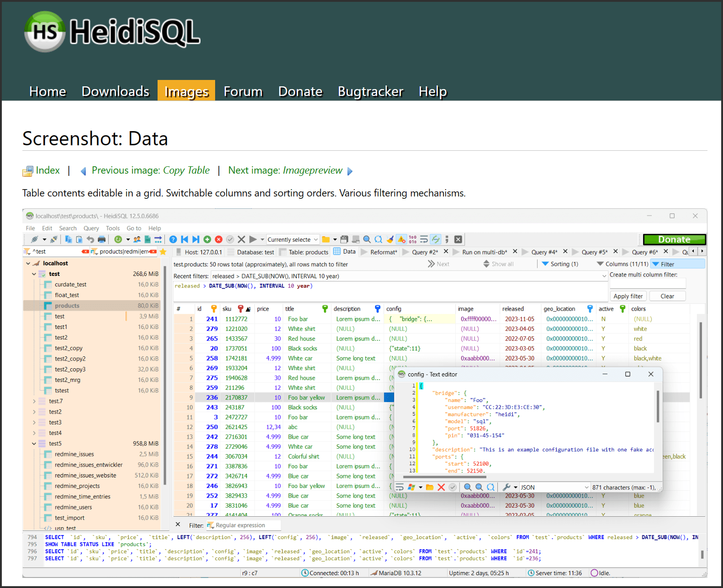723x588 pixels.
Task: Toggle the Columns (11/11) selector
Action: click(623, 264)
